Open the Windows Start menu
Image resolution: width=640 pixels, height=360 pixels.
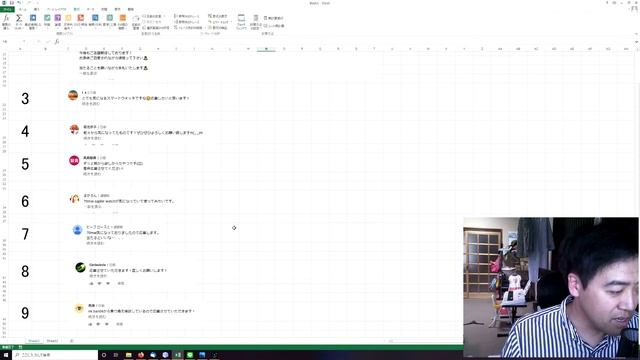pyautogui.click(x=6, y=355)
